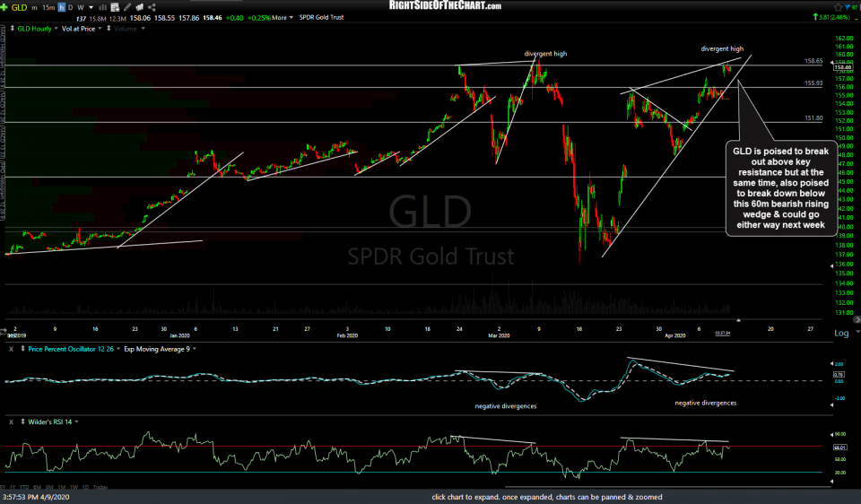Screen dimensions: 861x504
Task: Select the pencil drawing tool
Action: pyautogui.click(x=127, y=7)
